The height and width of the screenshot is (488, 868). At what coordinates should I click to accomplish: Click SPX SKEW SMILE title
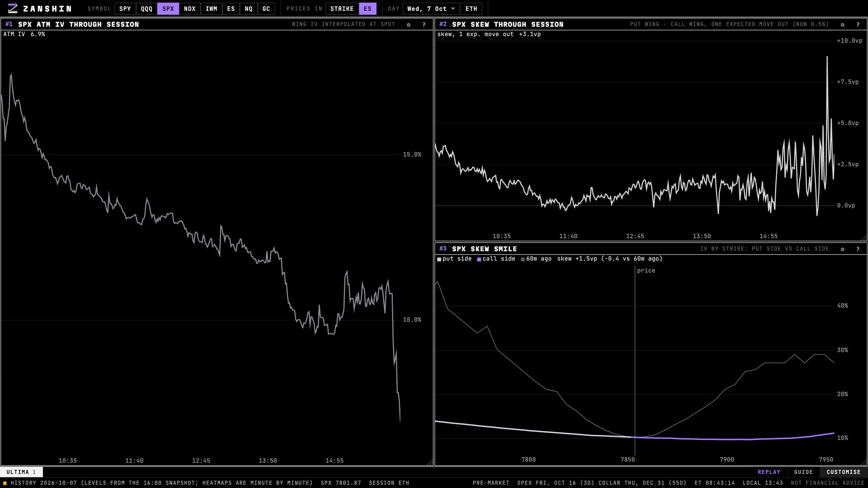pyautogui.click(x=485, y=249)
